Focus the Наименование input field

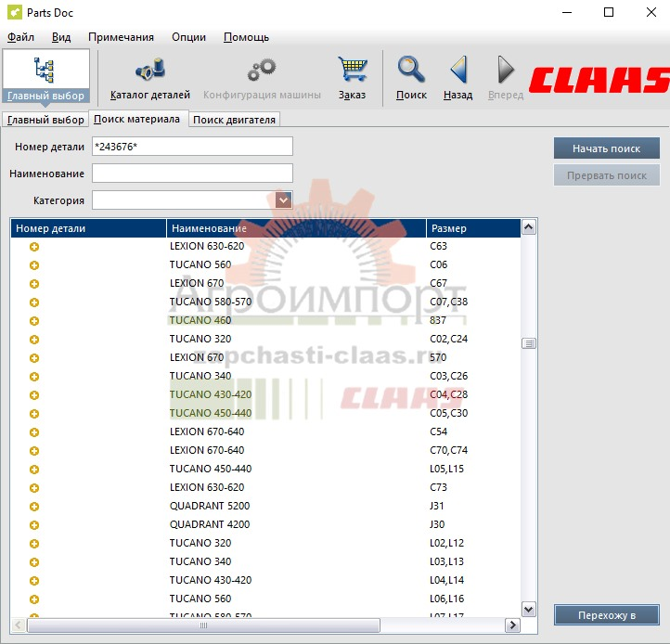[x=192, y=174]
